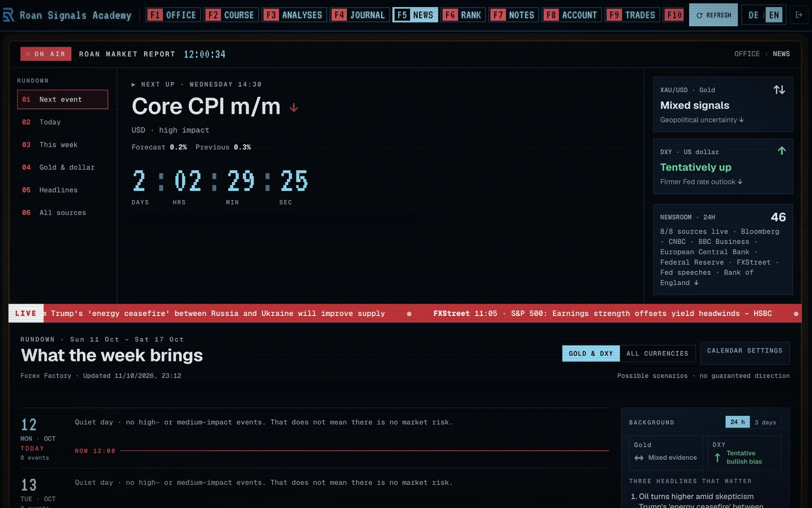
Task: Expand Geopolitical uncertainty details
Action: click(x=702, y=120)
